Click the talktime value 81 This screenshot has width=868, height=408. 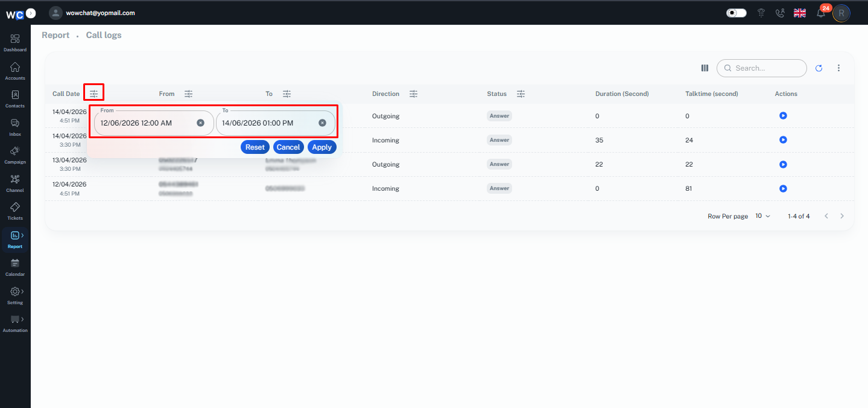tap(689, 188)
